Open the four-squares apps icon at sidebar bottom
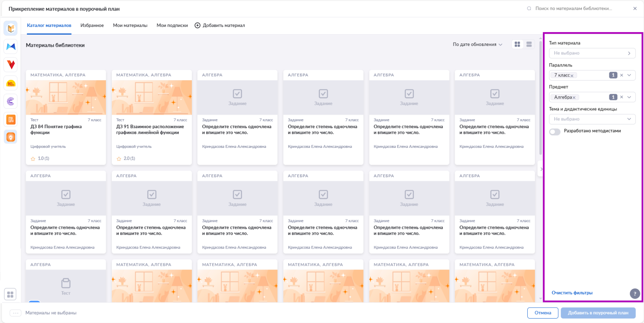Viewport: 644px width, 323px height. coord(10,294)
